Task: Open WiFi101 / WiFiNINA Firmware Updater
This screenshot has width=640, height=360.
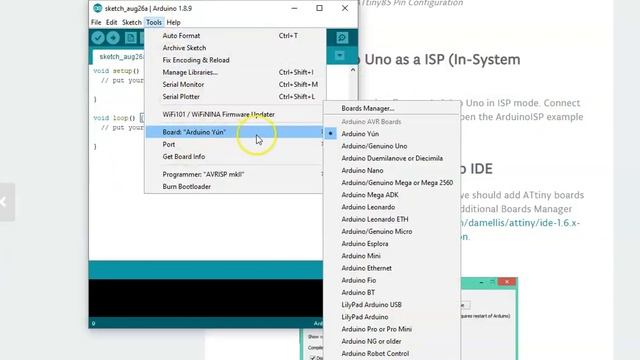Action: pos(236,114)
